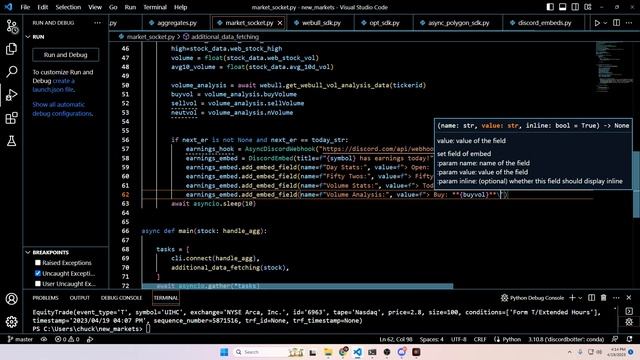
Task: Open the master branch in status bar
Action: click(20, 339)
